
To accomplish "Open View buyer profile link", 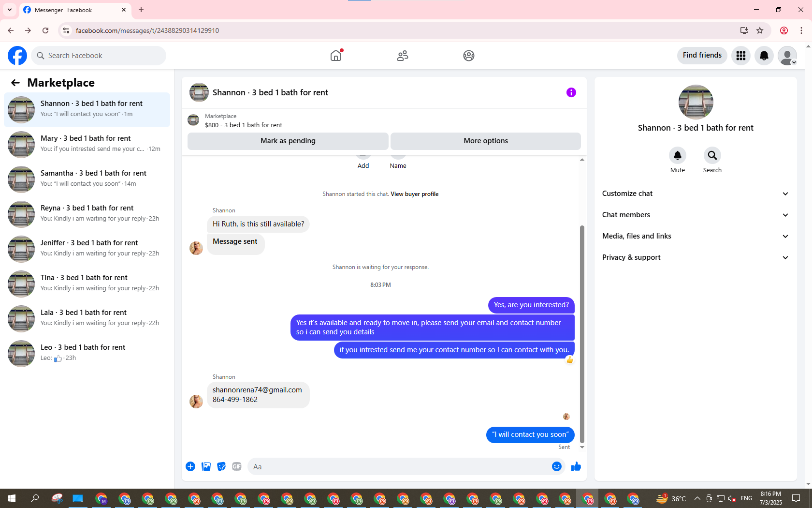I will click(415, 194).
